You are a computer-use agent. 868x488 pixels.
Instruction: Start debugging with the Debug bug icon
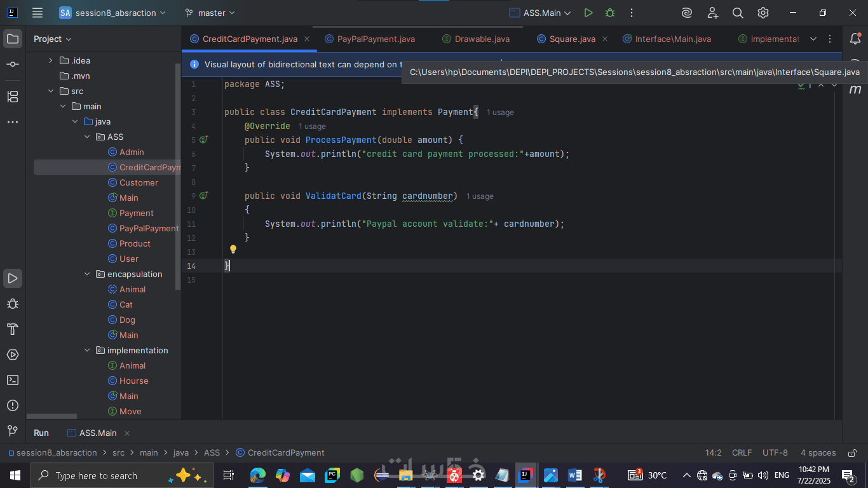coord(610,13)
